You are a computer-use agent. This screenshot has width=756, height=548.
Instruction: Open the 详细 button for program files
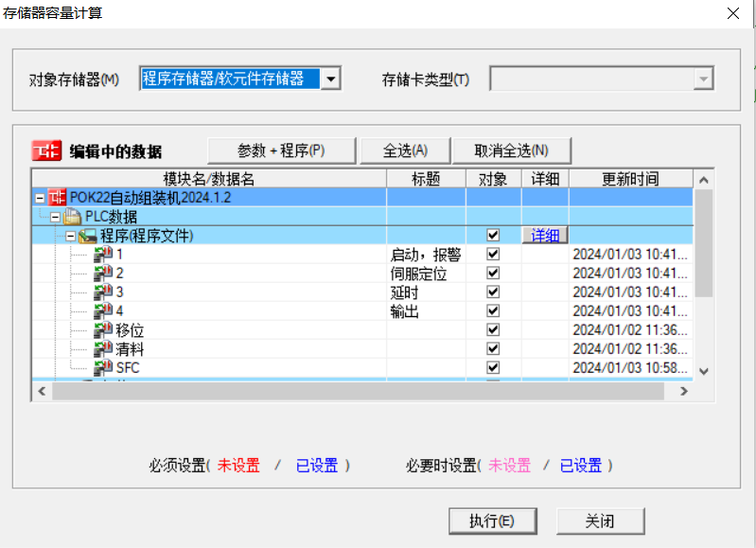(x=545, y=236)
